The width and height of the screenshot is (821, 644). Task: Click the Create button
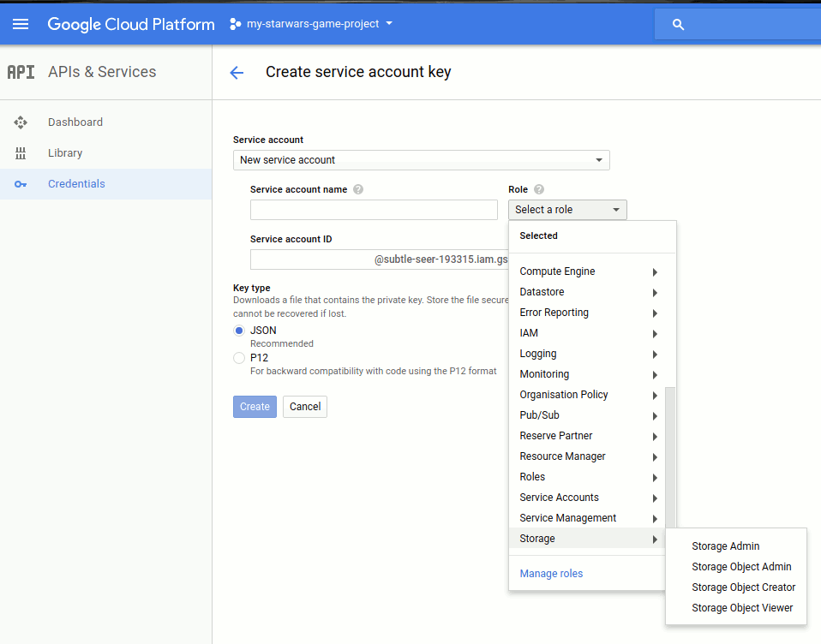point(255,406)
